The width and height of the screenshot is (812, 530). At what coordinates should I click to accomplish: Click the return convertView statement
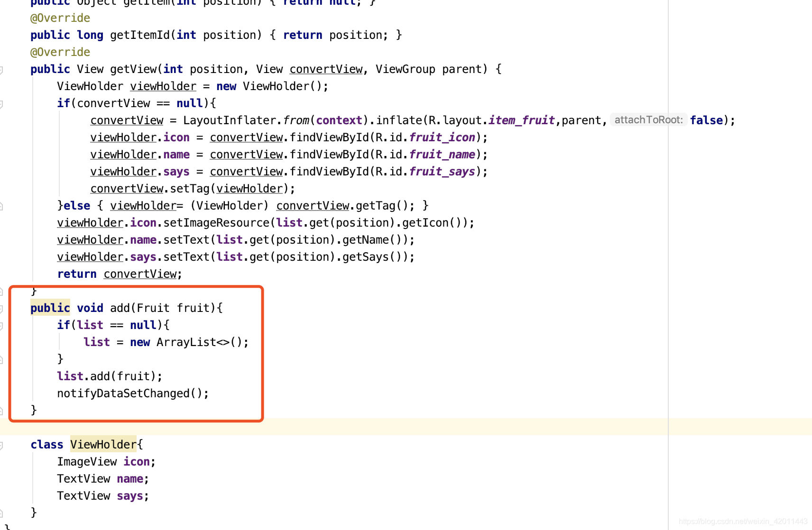point(120,274)
